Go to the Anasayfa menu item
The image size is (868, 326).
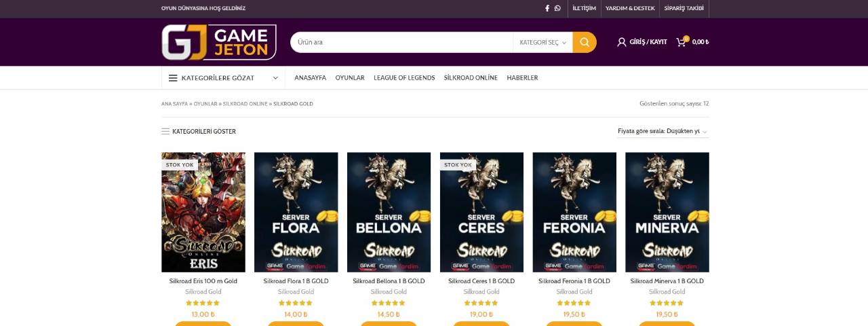tap(310, 78)
